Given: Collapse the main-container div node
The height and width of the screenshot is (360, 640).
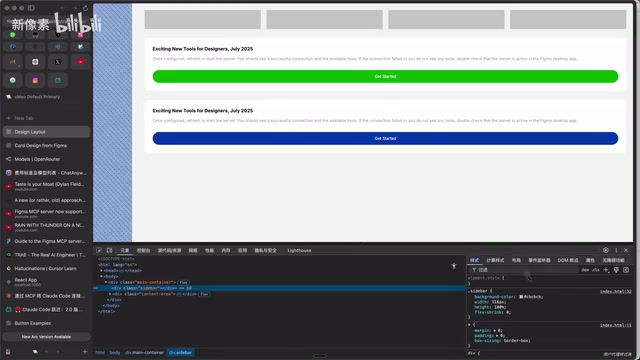Looking at the screenshot, I should pos(106,282).
